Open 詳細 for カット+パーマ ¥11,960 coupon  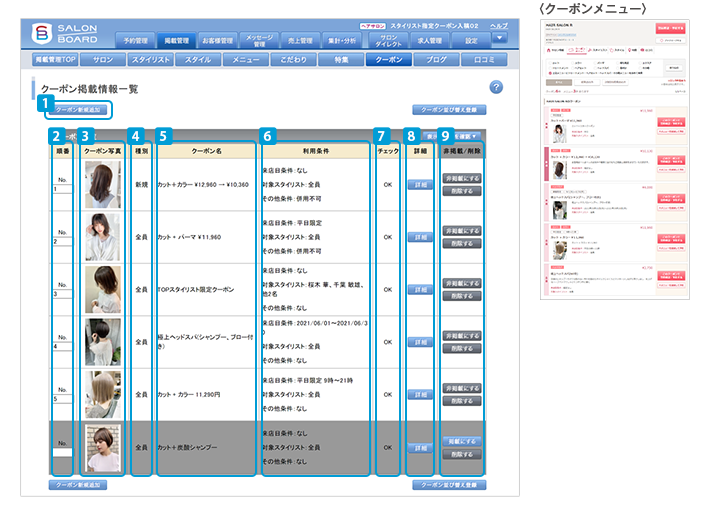(x=420, y=237)
